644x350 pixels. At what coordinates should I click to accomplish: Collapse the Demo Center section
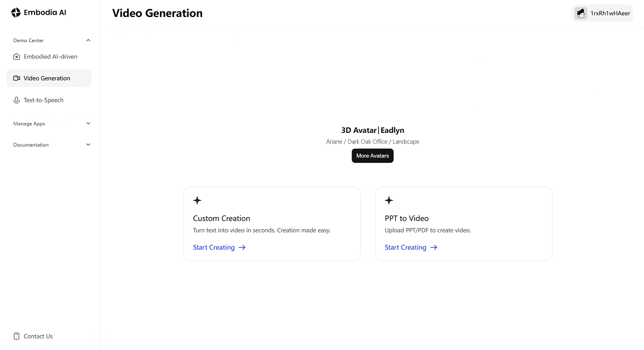click(x=88, y=40)
